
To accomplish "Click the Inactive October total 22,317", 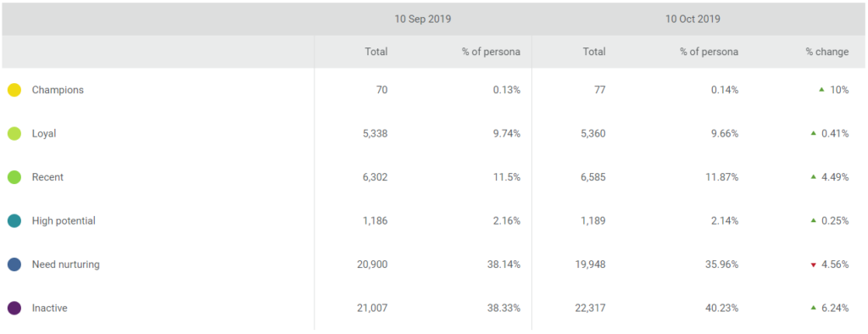I will 591,308.
